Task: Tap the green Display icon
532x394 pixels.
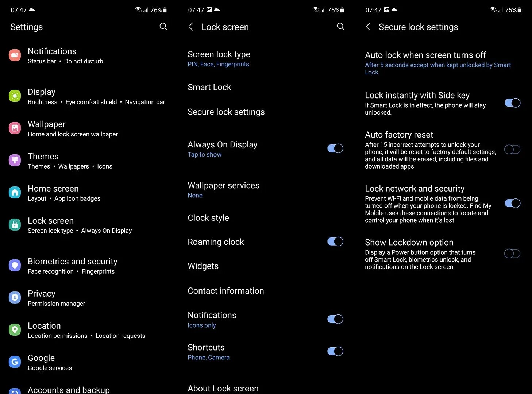Action: [x=15, y=96]
